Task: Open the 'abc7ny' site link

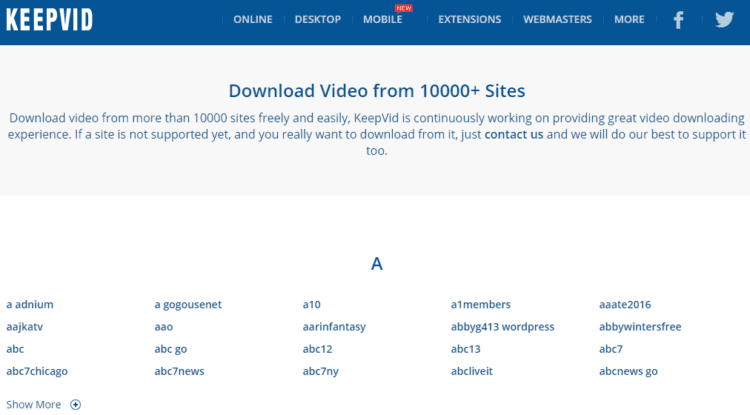Action: coord(320,371)
